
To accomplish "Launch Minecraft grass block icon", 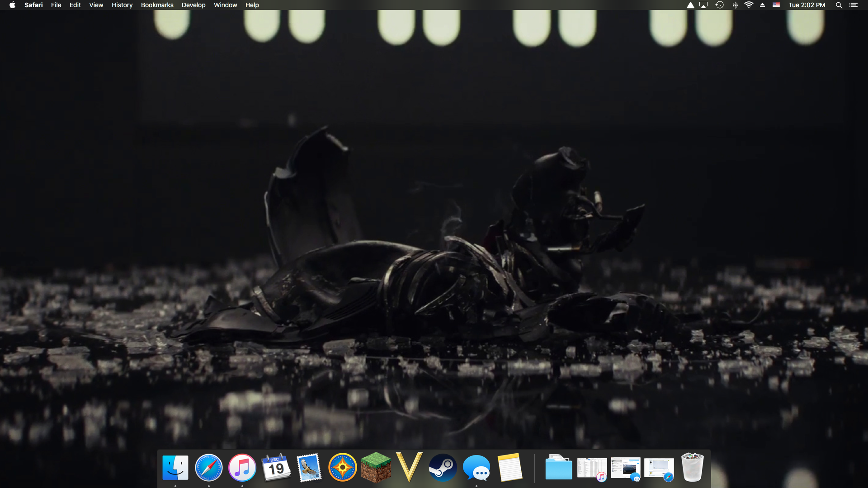I will pyautogui.click(x=376, y=468).
